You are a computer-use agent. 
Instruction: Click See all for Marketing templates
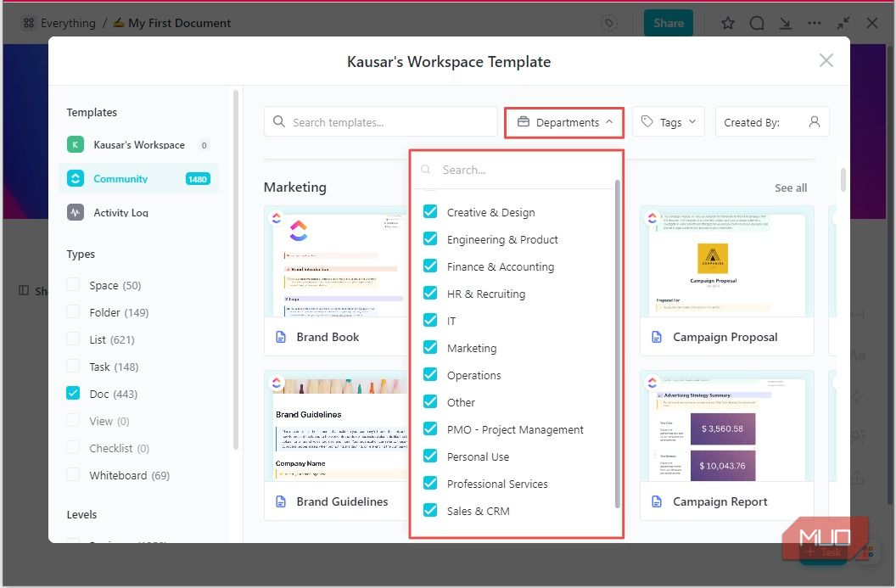[x=790, y=188]
